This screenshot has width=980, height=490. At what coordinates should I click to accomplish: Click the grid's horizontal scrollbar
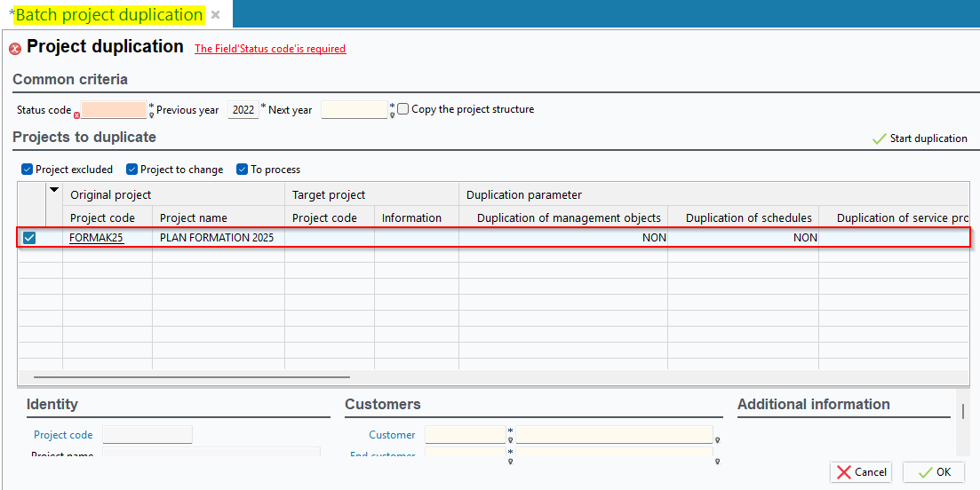191,377
